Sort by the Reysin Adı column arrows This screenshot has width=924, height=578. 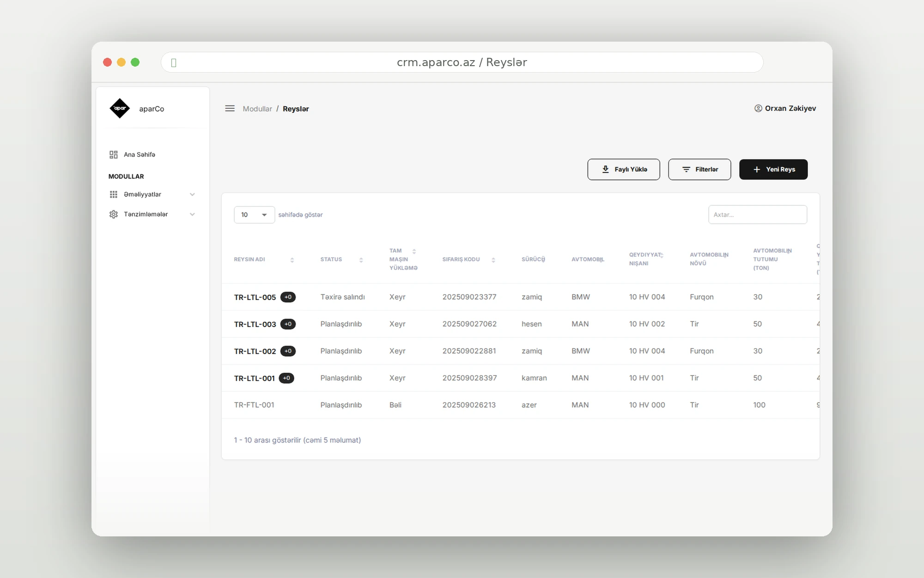[x=292, y=260]
